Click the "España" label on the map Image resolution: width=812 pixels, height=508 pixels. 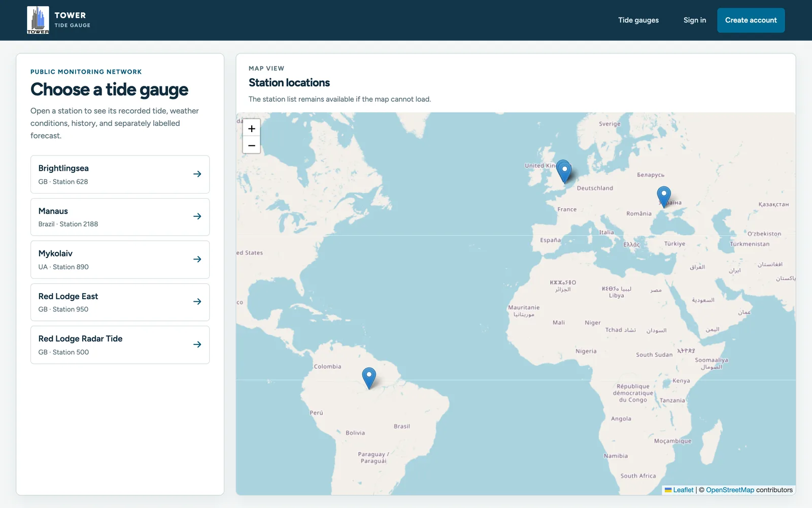(551, 240)
